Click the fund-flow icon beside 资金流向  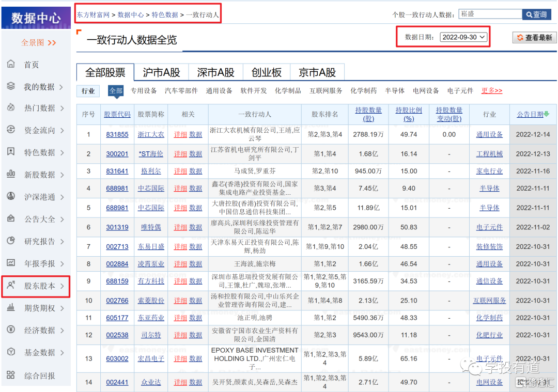pos(11,130)
